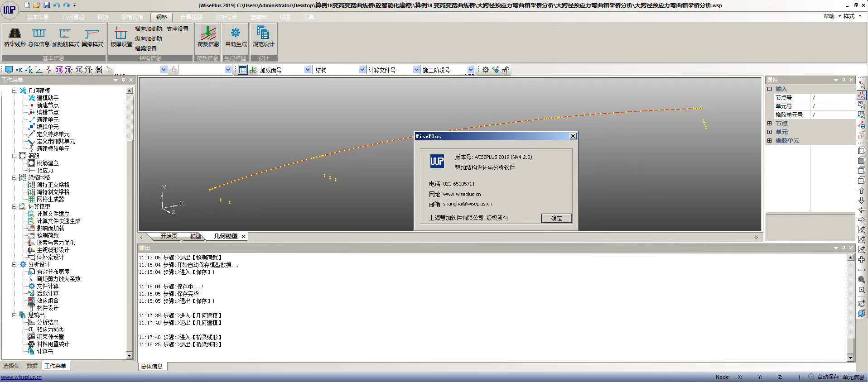868x382 pixels.
Task: Click the 节点号 input value field
Action: (832, 97)
